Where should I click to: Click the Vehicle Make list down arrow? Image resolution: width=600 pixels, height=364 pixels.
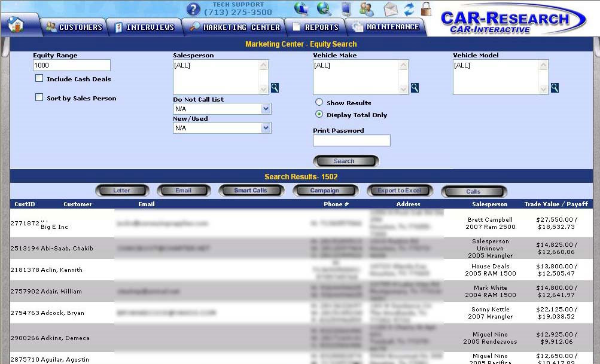pyautogui.click(x=403, y=90)
